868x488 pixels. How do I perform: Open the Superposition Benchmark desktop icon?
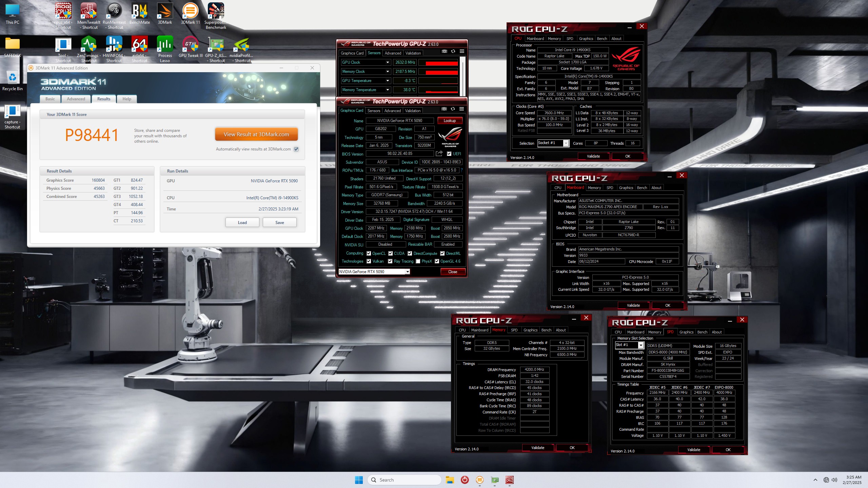pos(216,16)
